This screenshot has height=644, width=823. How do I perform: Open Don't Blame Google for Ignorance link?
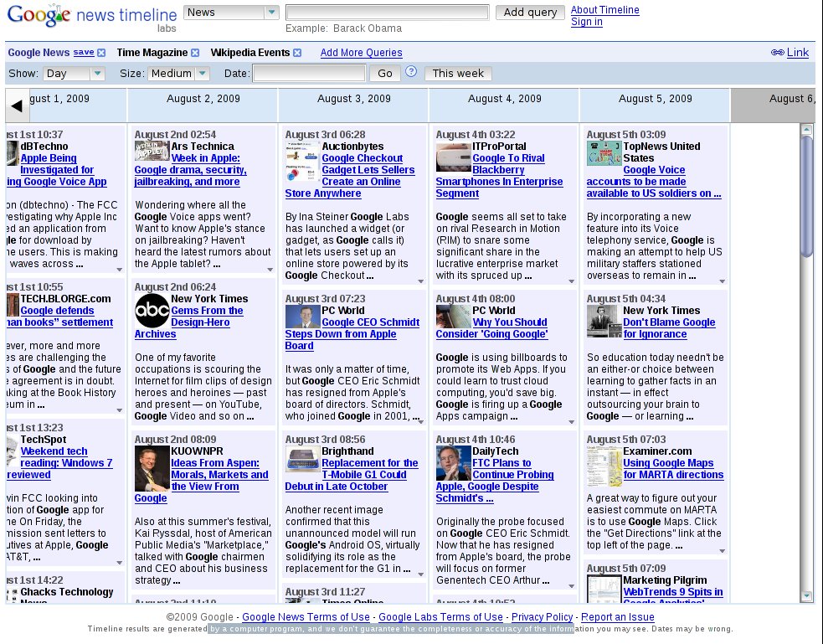coord(669,328)
